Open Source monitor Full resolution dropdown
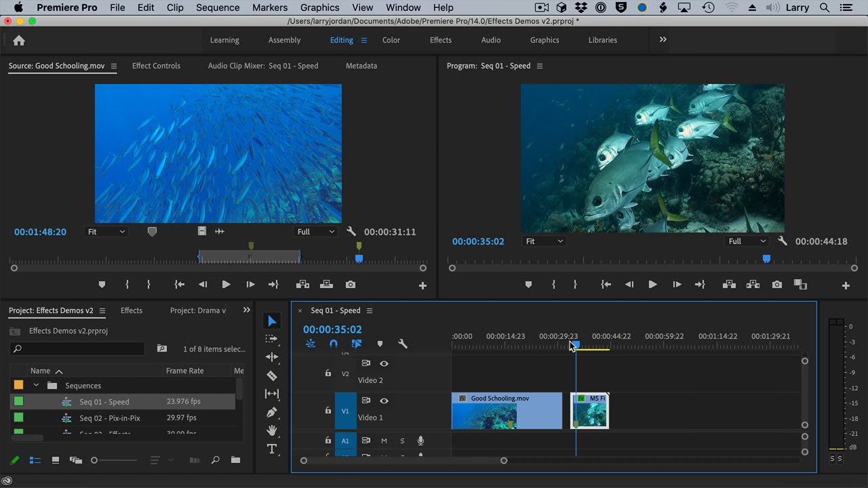This screenshot has width=868, height=488. [316, 232]
